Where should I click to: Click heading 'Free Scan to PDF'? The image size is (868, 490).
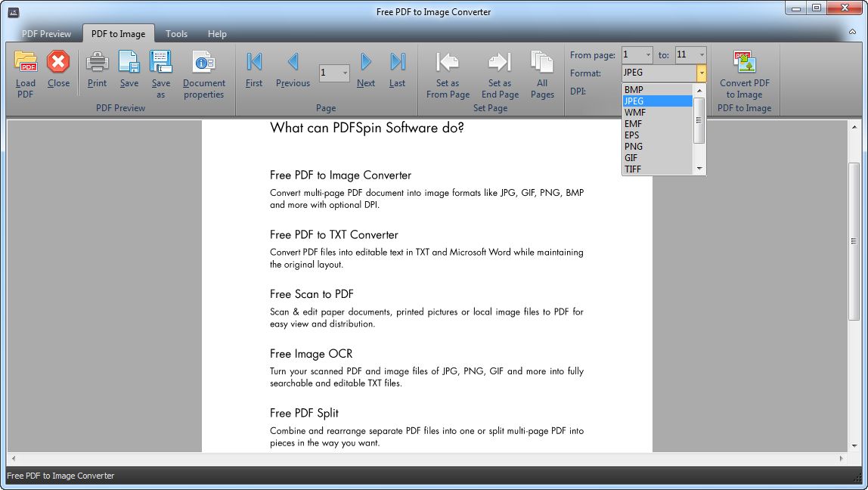click(x=311, y=294)
